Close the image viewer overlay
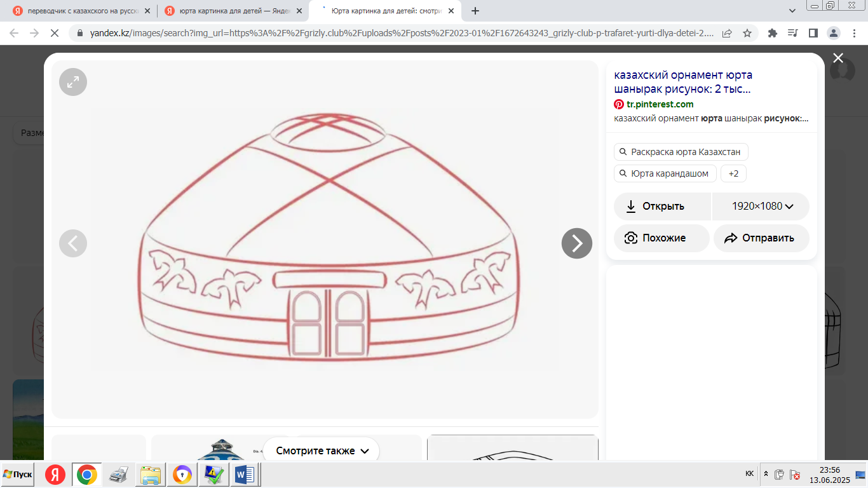868x488 pixels. (x=838, y=58)
